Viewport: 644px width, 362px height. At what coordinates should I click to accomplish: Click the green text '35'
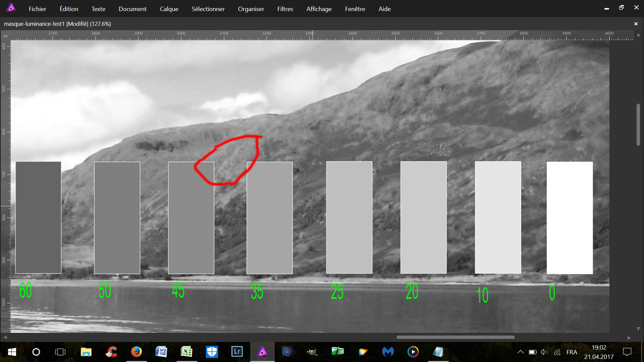257,292
